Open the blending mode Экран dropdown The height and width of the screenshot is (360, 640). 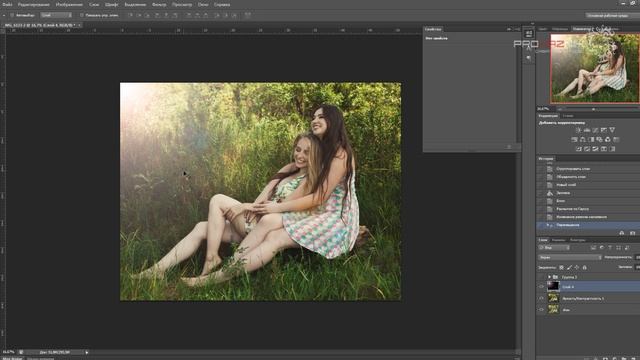pyautogui.click(x=570, y=258)
